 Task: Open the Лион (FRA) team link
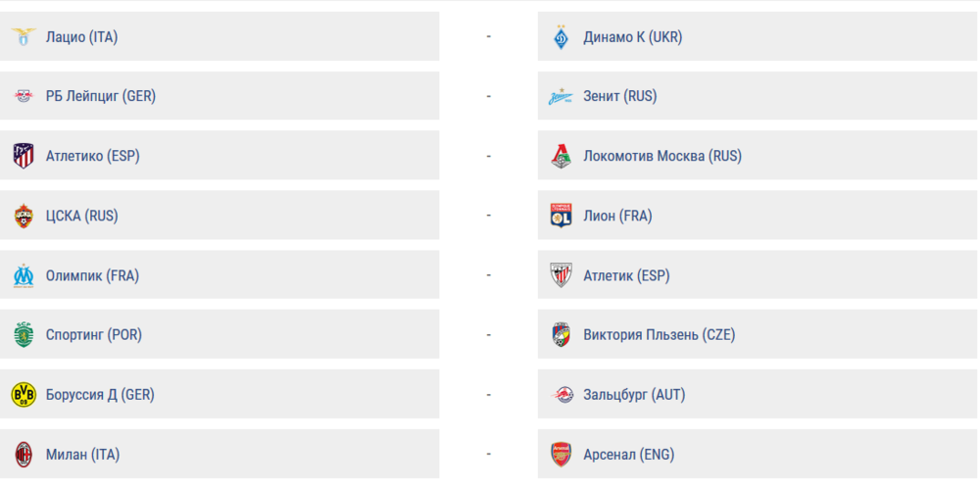point(617,216)
